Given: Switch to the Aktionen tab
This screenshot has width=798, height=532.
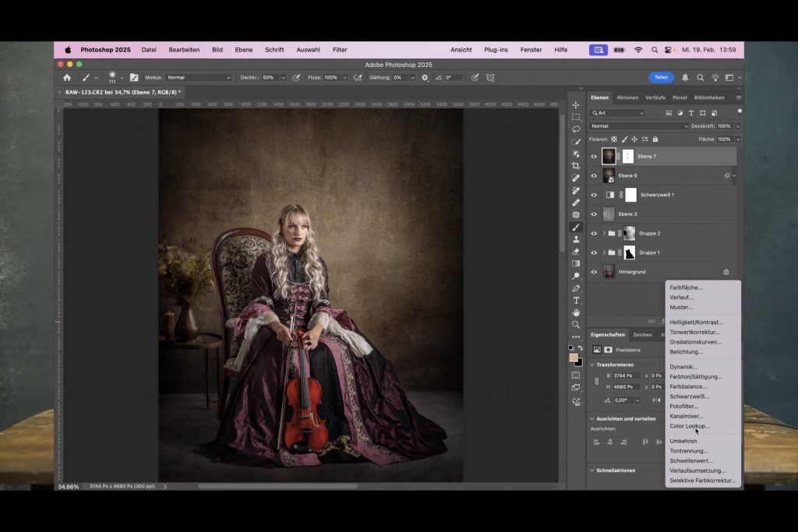Looking at the screenshot, I should click(627, 98).
